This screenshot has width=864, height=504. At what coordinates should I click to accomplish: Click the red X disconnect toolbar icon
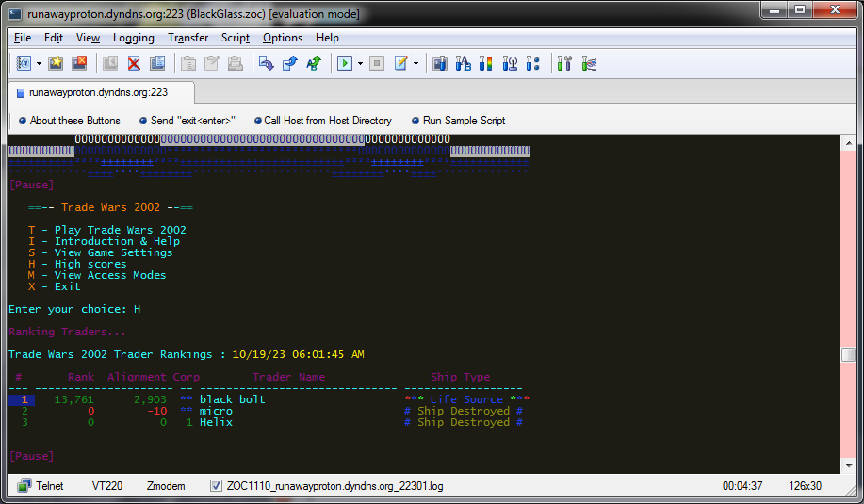click(134, 63)
